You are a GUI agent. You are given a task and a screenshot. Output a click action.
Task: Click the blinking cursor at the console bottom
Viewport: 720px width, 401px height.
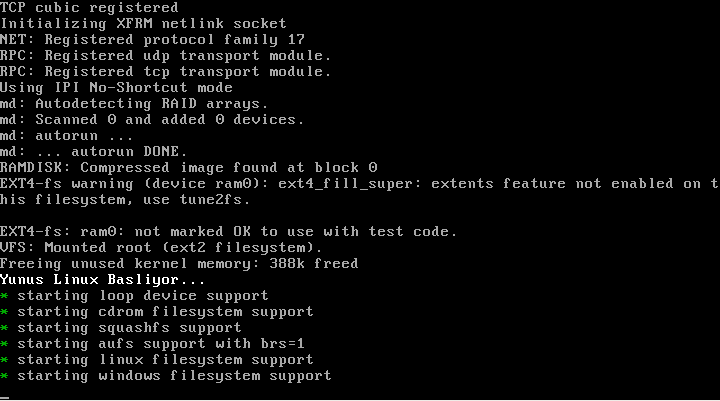pos(5,397)
